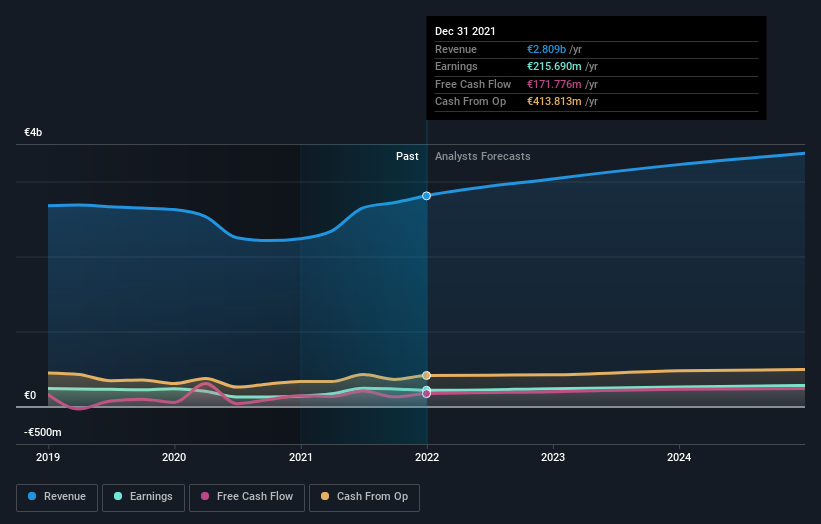This screenshot has width=821, height=524.
Task: Select the 2023 x-axis label
Action: [553, 457]
